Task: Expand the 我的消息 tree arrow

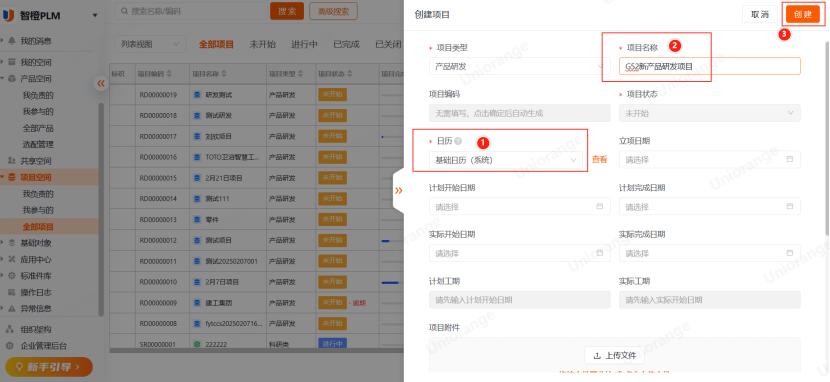Action: (x=3, y=41)
